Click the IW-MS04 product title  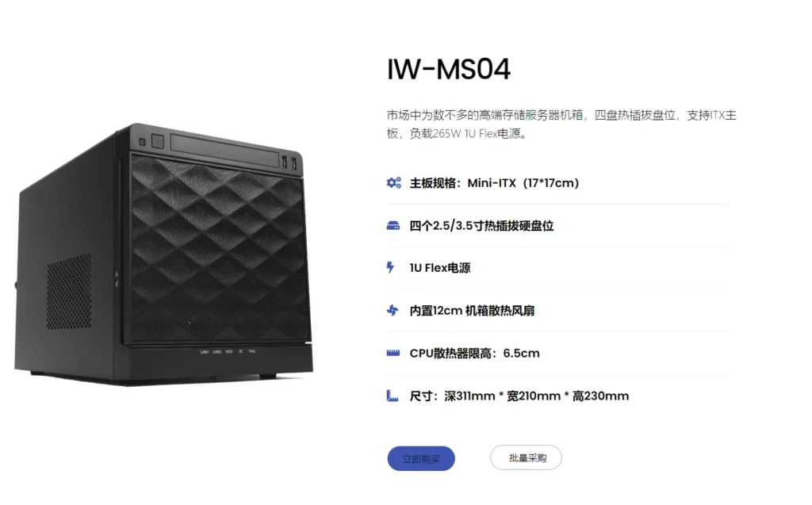click(x=449, y=69)
